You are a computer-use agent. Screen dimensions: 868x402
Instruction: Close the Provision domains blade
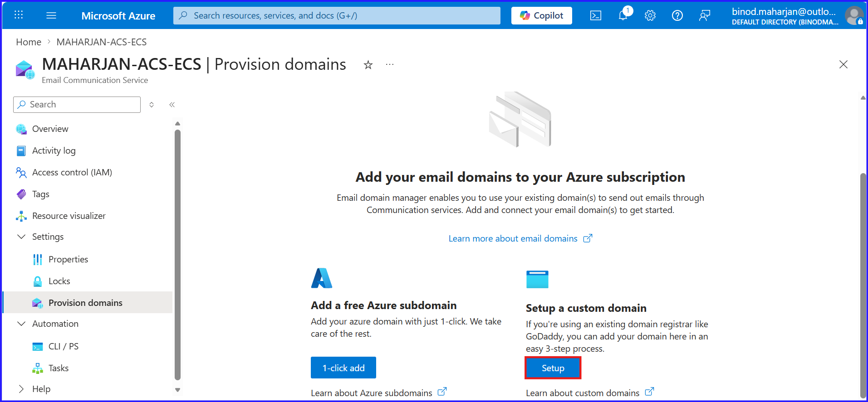843,64
